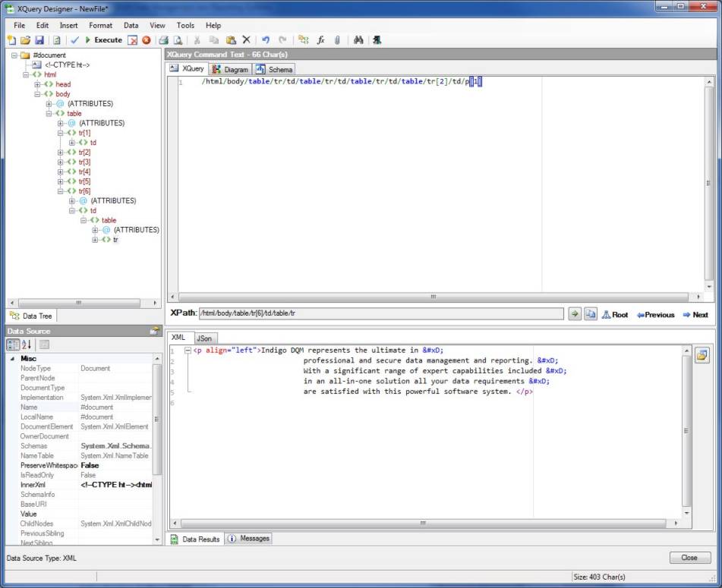
Task: Open the Tools menu
Action: 185,25
